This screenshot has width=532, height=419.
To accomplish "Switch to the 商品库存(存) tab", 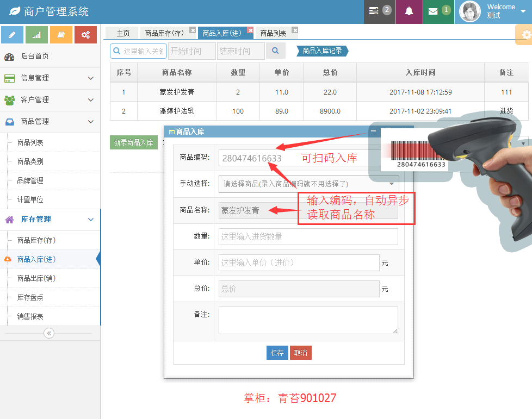I will coord(164,33).
